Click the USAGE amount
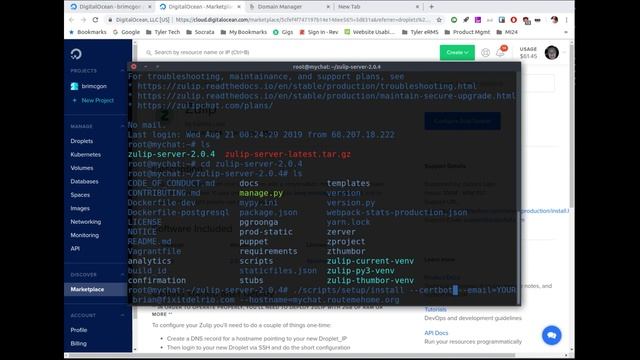Image resolution: width=640 pixels, height=360 pixels. coord(529,56)
